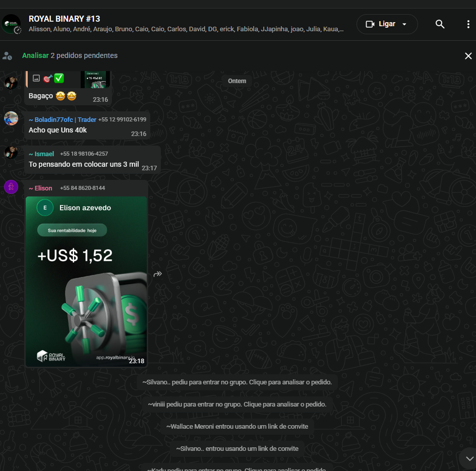This screenshot has width=476, height=471.
Task: Click sender name Boladin77ofc | Trader
Action: pyautogui.click(x=63, y=120)
